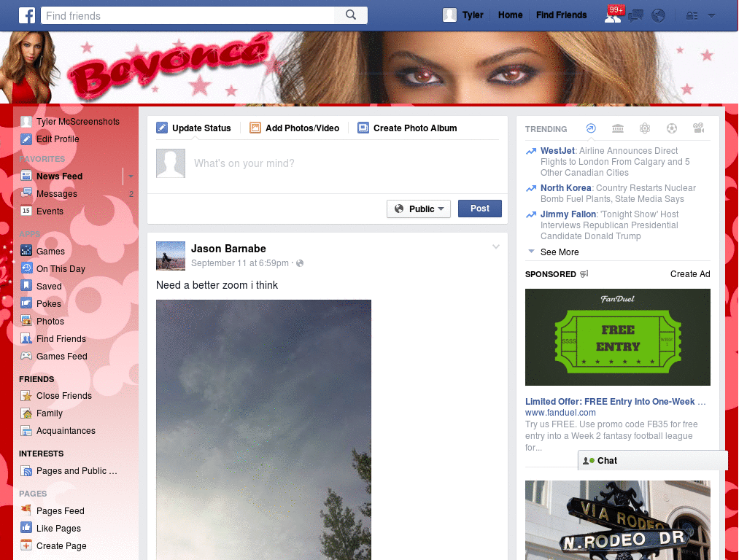Select the Science trending category atom icon

click(645, 128)
